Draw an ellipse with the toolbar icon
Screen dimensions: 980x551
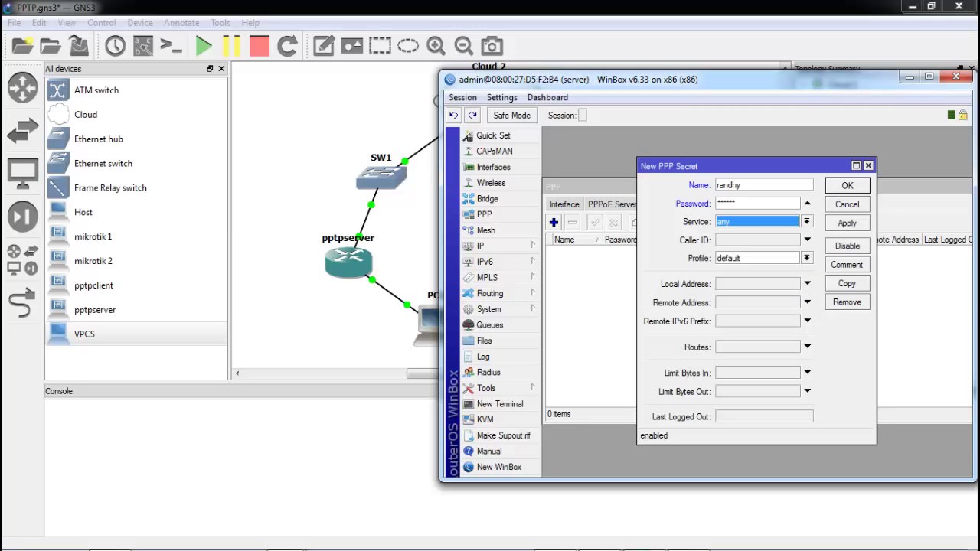point(408,46)
